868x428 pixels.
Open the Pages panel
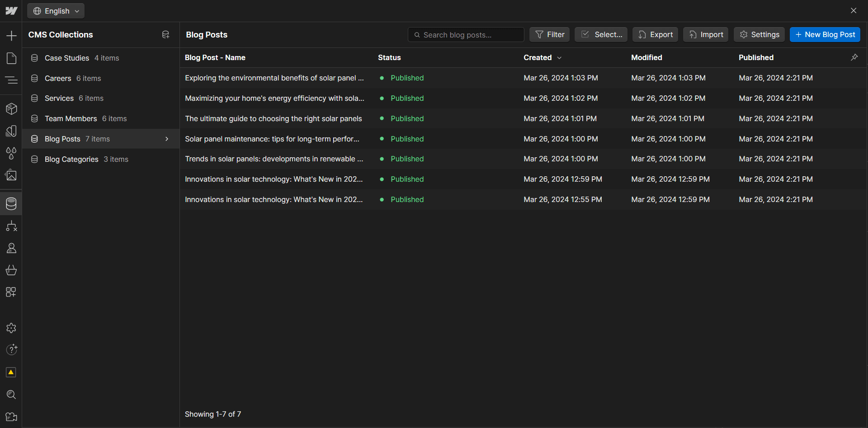tap(11, 58)
